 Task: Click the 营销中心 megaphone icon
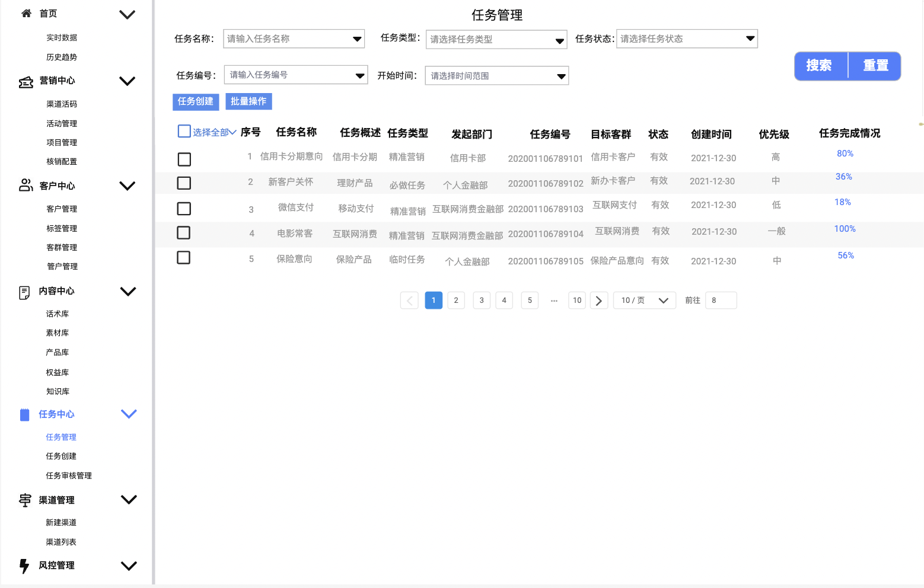(26, 81)
